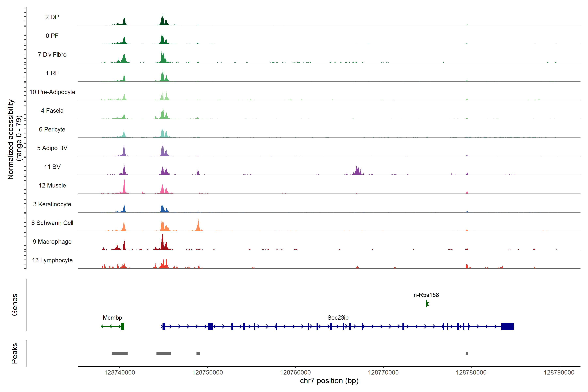Screen dimensions: 588x392
Task: Click the 9 Macrophage track label
Action: [x=52, y=242]
